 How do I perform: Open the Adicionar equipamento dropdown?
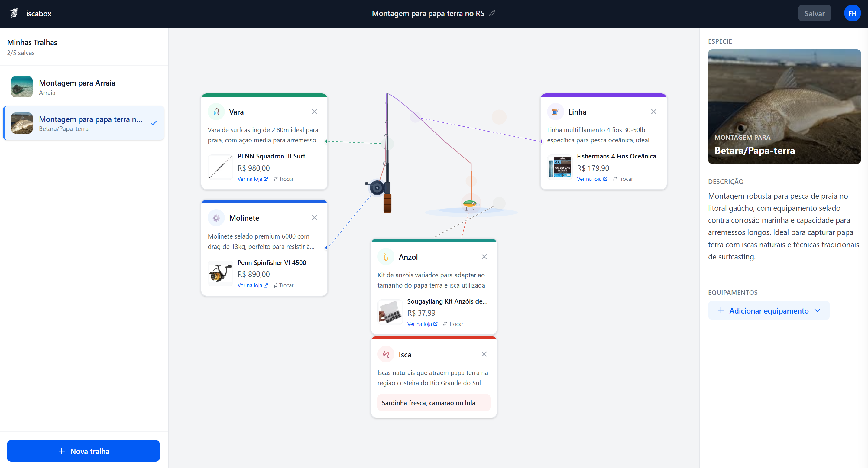pyautogui.click(x=768, y=310)
